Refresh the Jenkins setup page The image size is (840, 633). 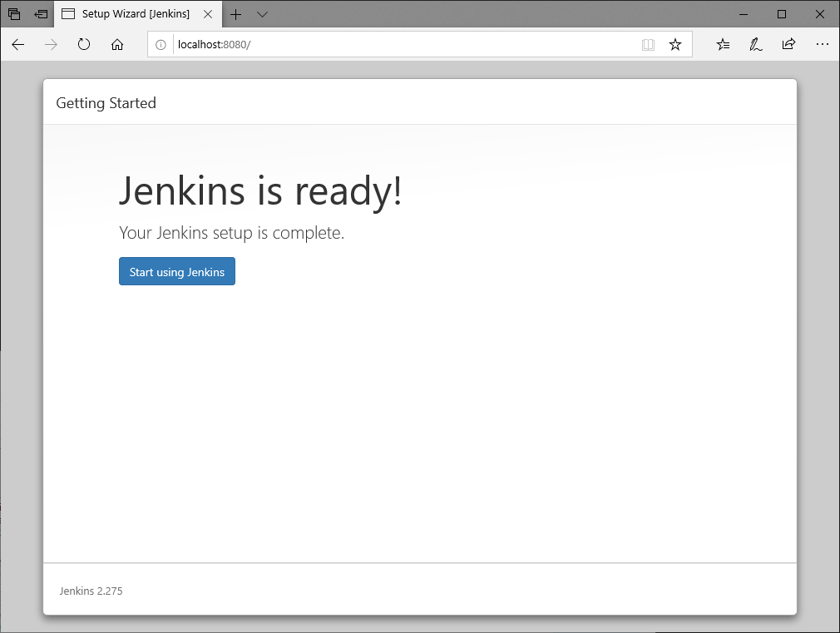(83, 45)
